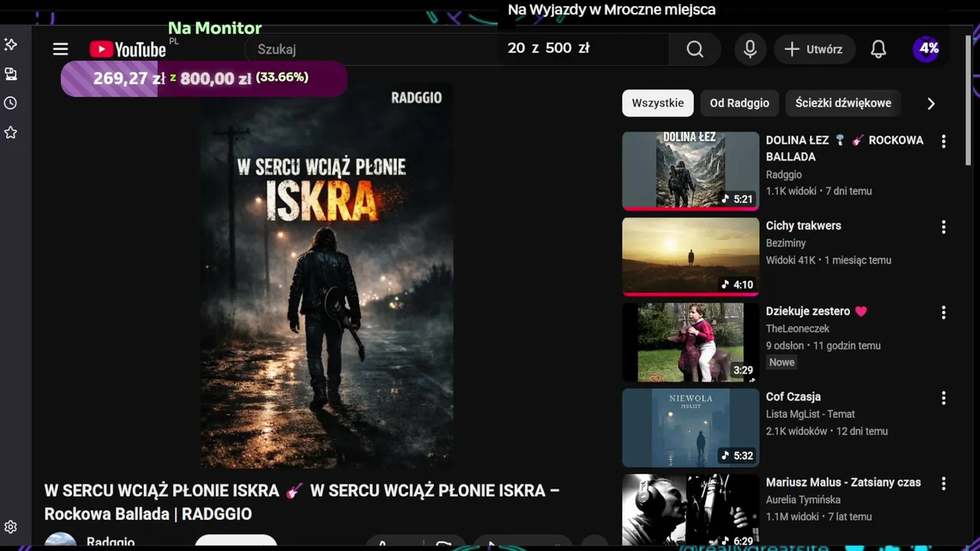The image size is (980, 551).
Task: Click the ISKRA video player poster
Action: point(327,275)
